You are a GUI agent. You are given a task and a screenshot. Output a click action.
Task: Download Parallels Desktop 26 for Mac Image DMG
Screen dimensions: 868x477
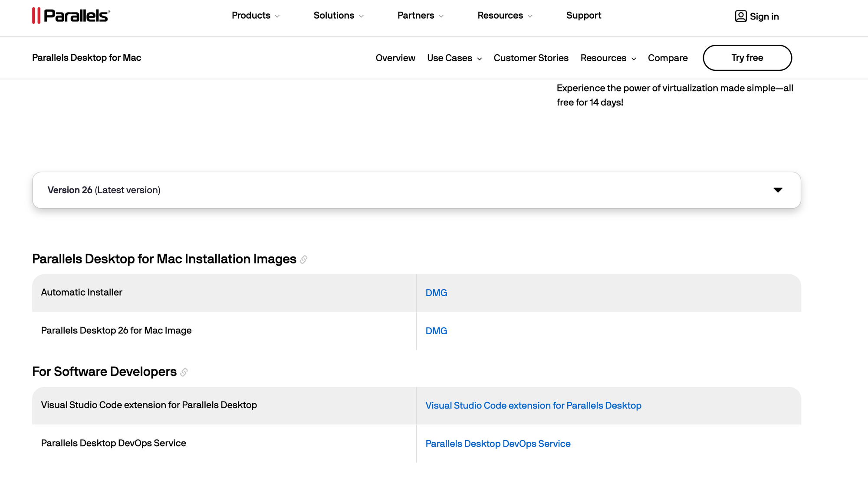[x=436, y=331]
